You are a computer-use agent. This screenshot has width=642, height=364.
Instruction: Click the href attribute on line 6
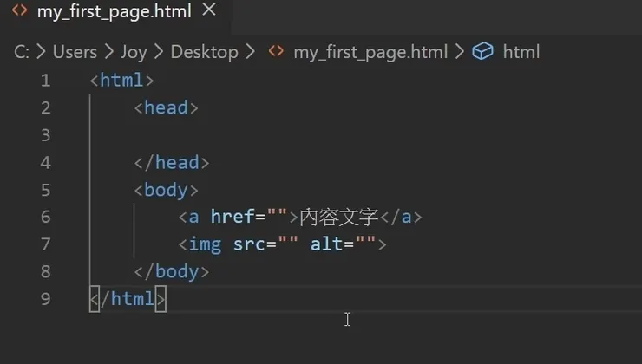point(232,217)
